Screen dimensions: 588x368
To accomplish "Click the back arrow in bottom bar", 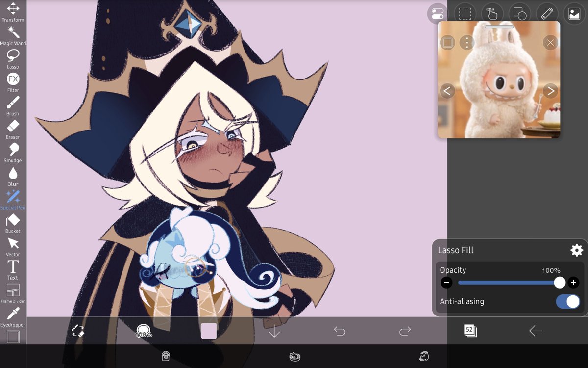I will (536, 331).
